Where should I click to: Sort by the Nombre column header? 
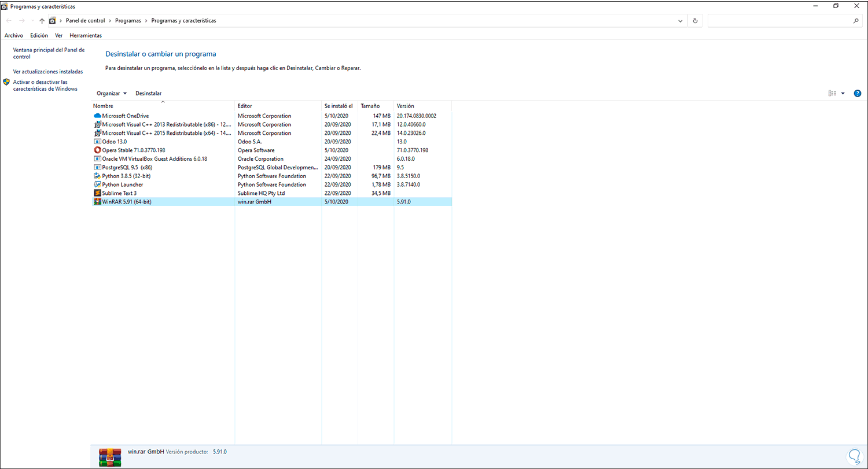pos(163,106)
